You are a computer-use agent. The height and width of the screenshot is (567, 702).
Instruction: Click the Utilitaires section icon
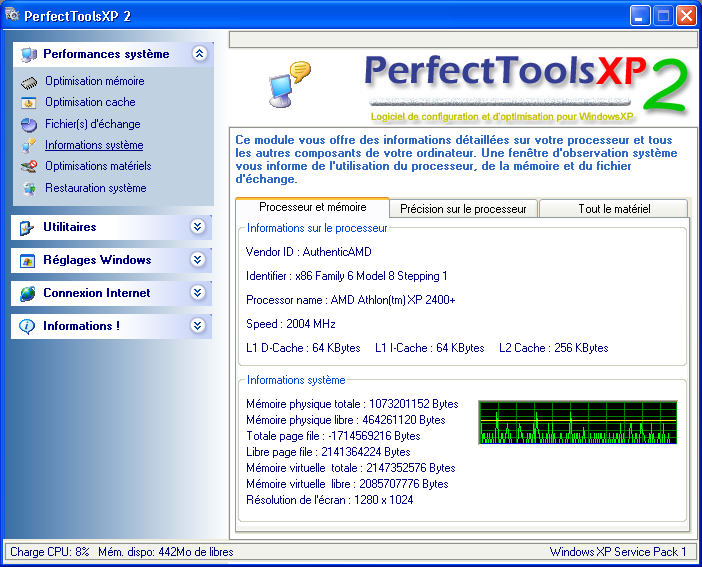click(x=26, y=228)
